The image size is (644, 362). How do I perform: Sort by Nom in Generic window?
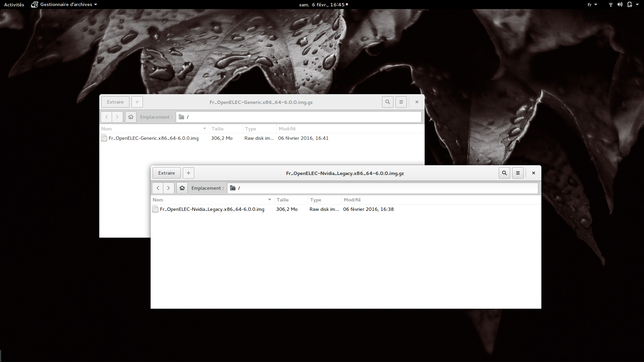[154, 129]
